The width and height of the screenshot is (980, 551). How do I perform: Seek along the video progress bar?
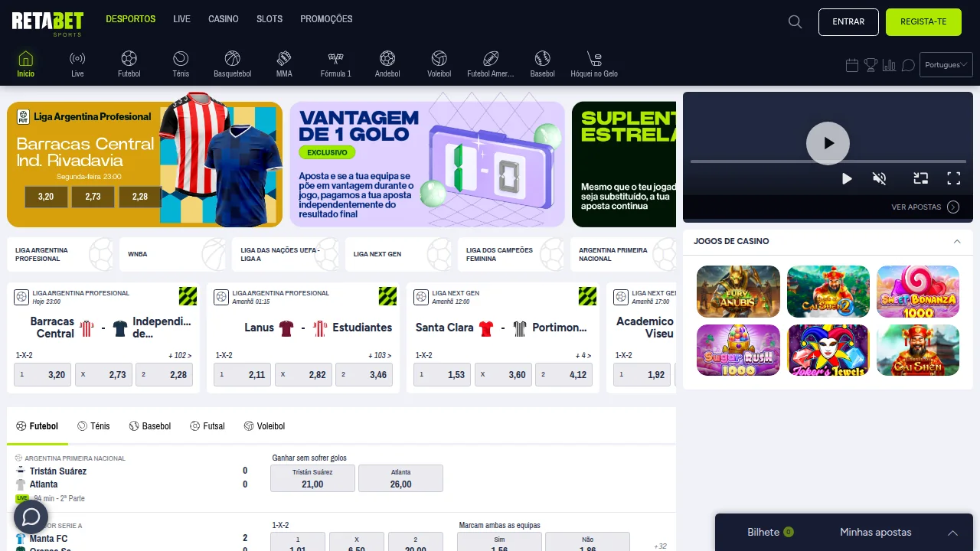[828, 161]
